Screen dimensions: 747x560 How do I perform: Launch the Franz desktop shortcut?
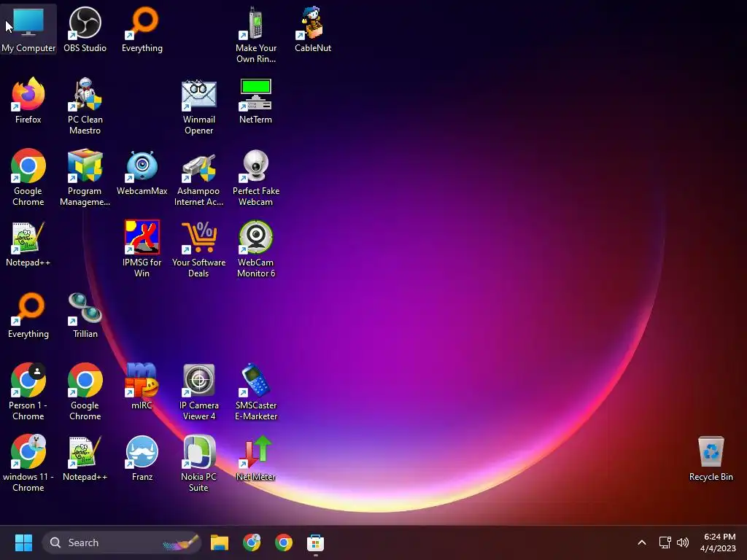point(142,458)
